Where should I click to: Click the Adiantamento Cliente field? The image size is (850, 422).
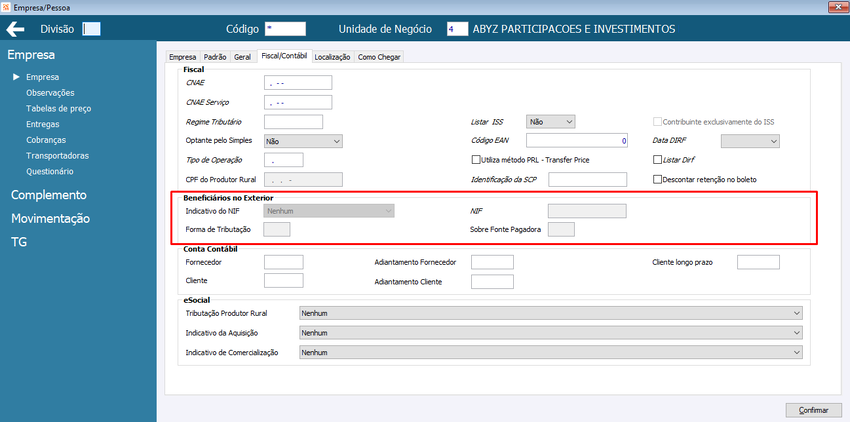click(492, 282)
